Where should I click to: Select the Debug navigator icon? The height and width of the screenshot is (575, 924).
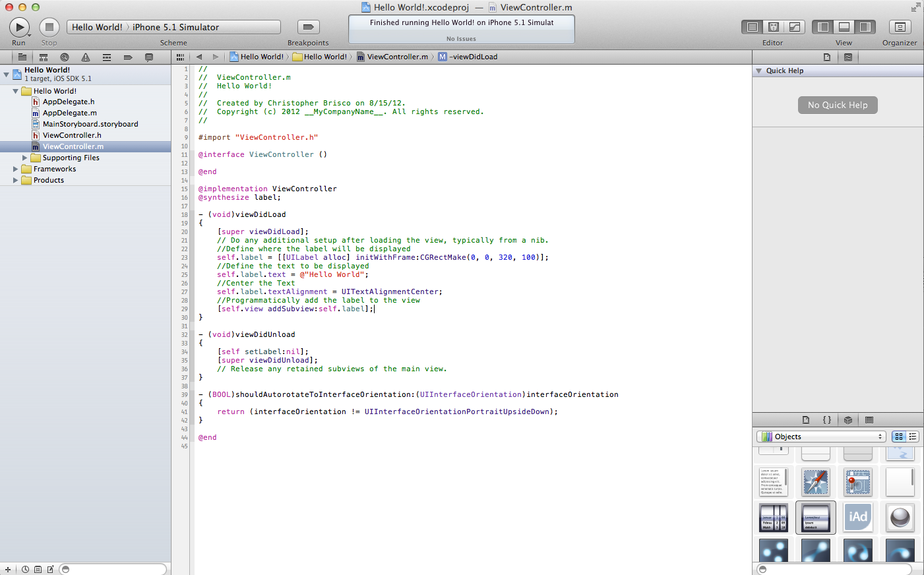click(107, 57)
